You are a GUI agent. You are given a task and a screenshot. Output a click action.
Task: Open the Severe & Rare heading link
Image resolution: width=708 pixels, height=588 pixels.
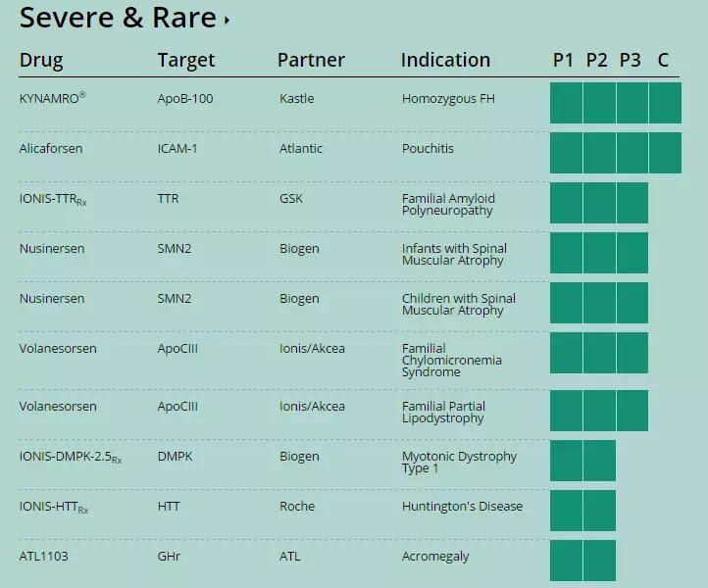[118, 18]
